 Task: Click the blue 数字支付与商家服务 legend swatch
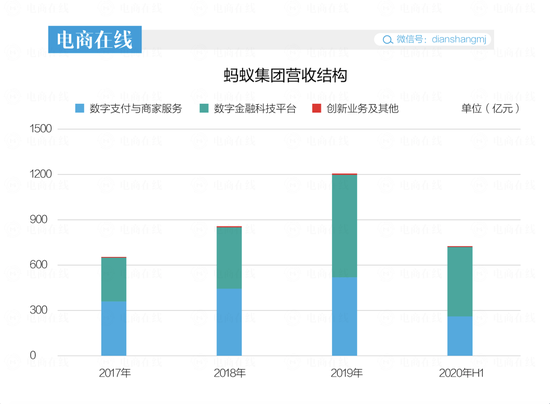pos(80,108)
